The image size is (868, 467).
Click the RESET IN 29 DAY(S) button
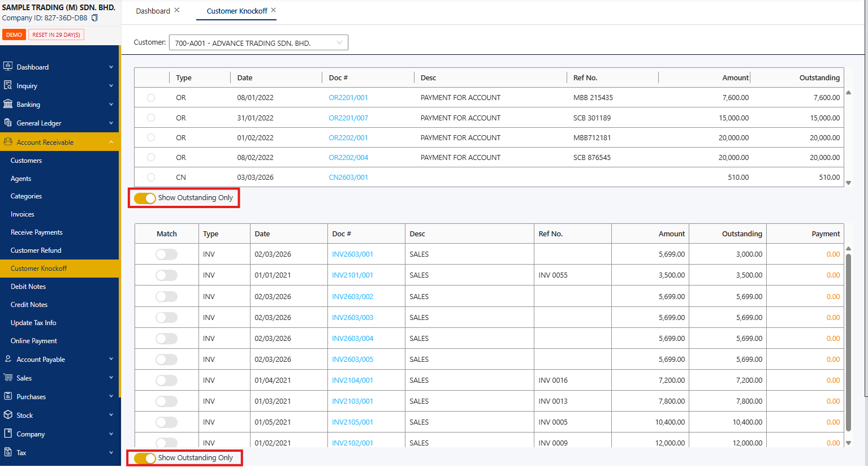[56, 35]
